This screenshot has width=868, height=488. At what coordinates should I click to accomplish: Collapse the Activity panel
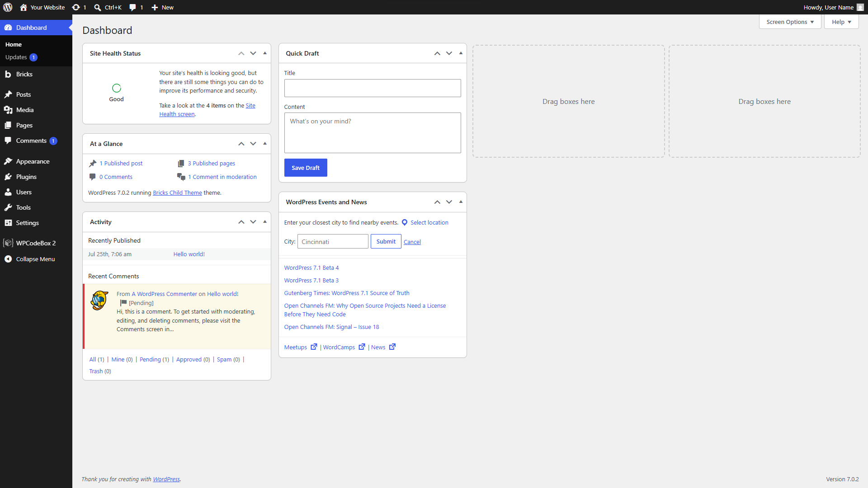[265, 222]
